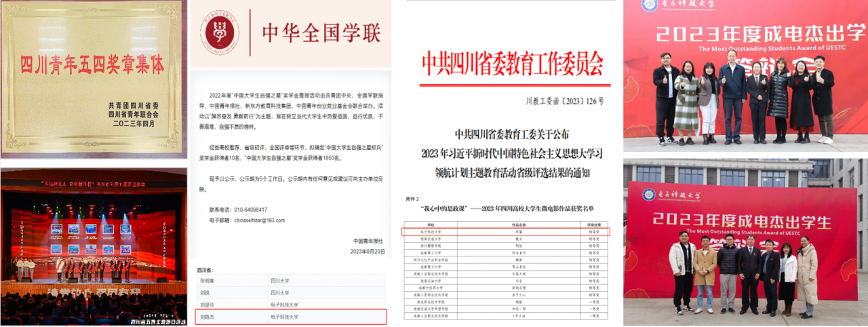Select the signature 中国青年报社
Image resolution: width=868 pixels, height=327 pixels.
point(368,241)
